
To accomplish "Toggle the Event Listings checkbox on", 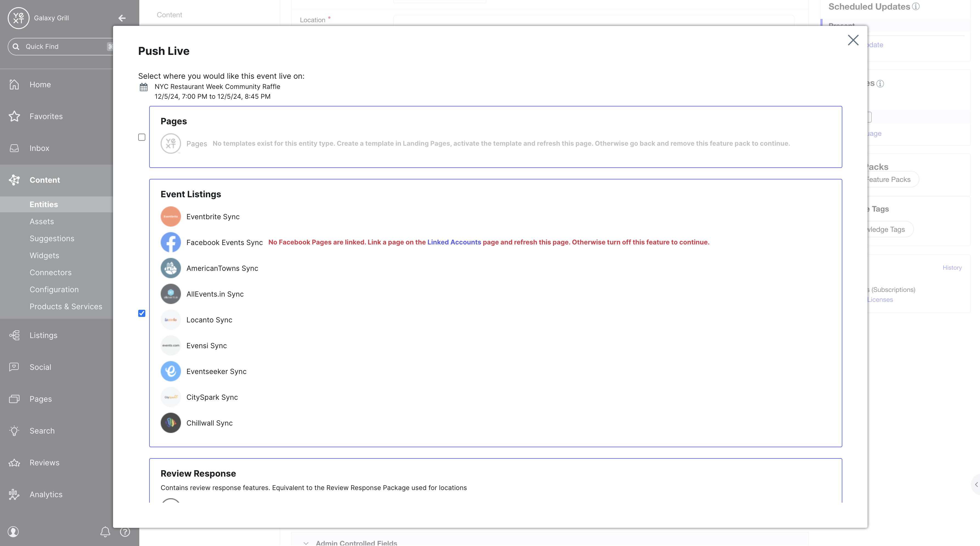I will pos(142,313).
